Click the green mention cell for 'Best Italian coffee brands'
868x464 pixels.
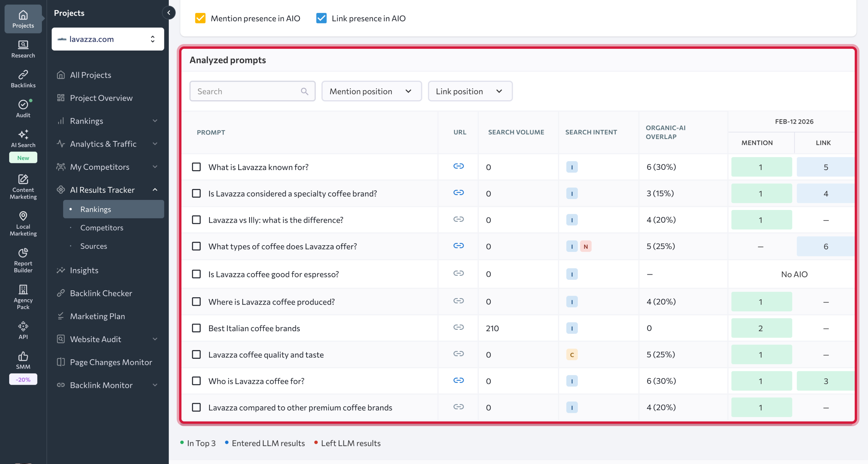click(x=761, y=328)
